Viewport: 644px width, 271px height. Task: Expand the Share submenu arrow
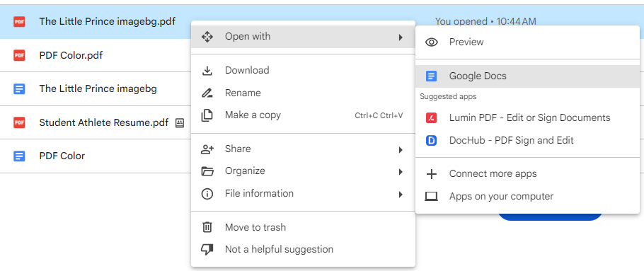coord(401,150)
